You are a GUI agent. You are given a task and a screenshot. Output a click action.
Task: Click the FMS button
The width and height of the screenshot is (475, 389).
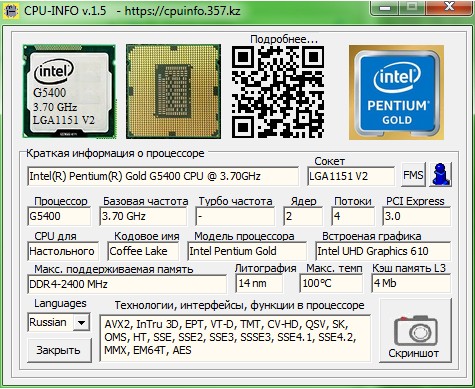coord(413,174)
